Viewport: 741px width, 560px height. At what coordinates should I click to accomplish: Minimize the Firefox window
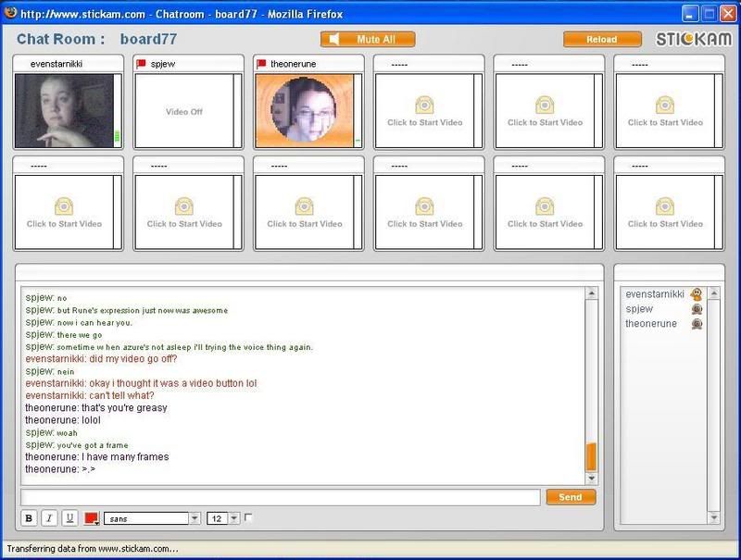[690, 14]
